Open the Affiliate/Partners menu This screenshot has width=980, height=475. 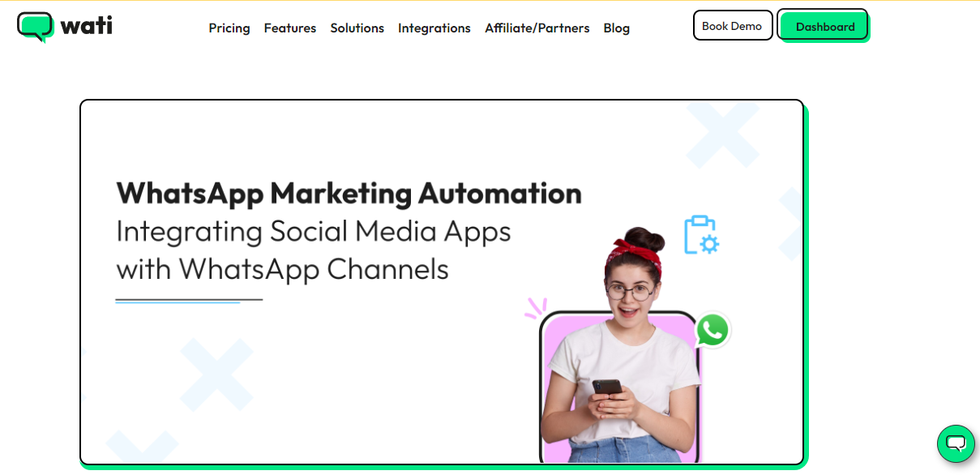tap(537, 28)
